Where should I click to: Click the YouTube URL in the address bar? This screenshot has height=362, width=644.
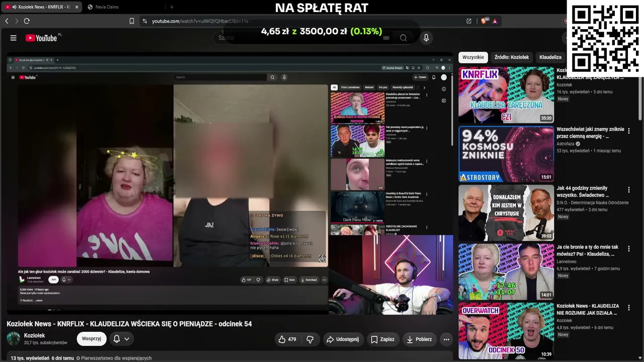[x=200, y=21]
